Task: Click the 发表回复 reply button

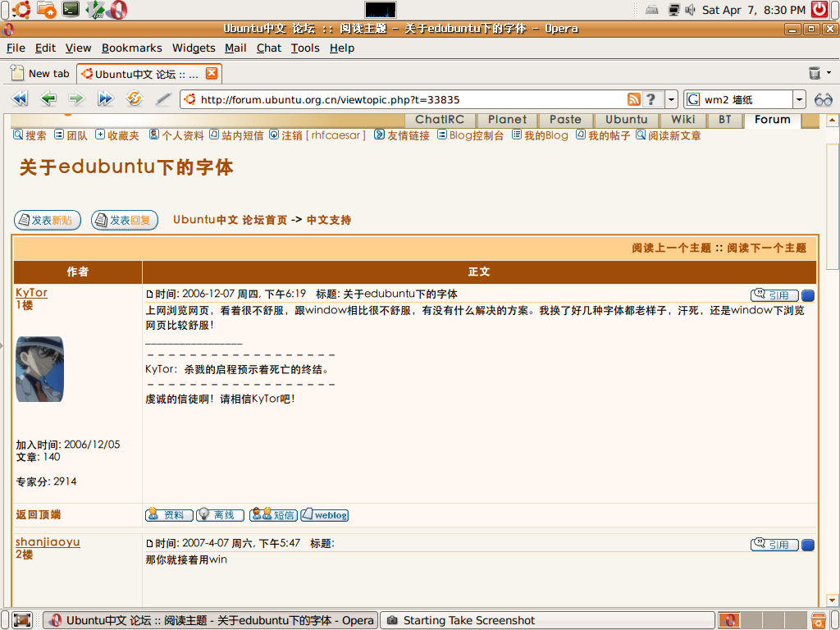Action: click(x=125, y=220)
